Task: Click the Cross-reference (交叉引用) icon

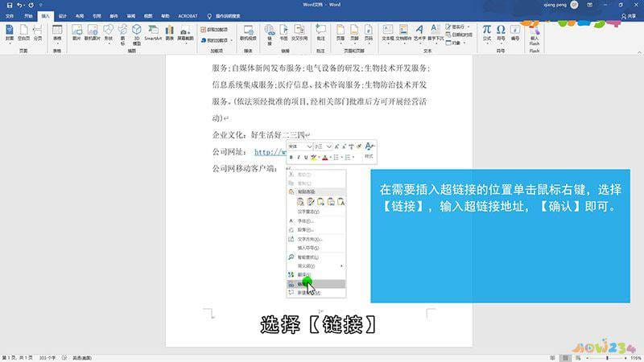Action: tap(299, 32)
